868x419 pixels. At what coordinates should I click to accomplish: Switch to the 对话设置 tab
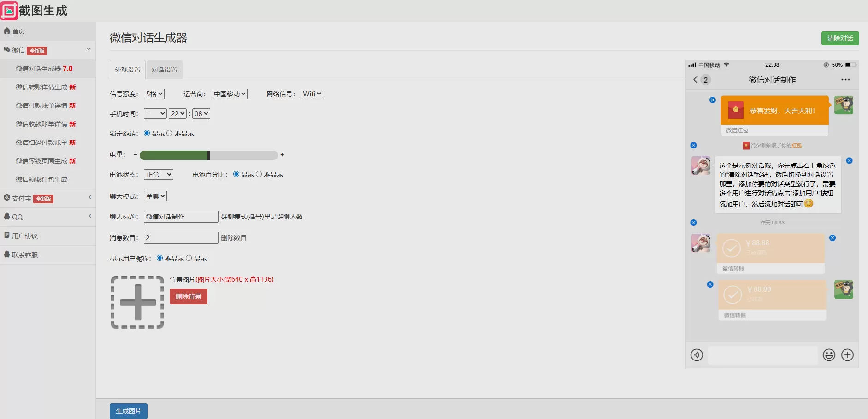click(x=165, y=70)
